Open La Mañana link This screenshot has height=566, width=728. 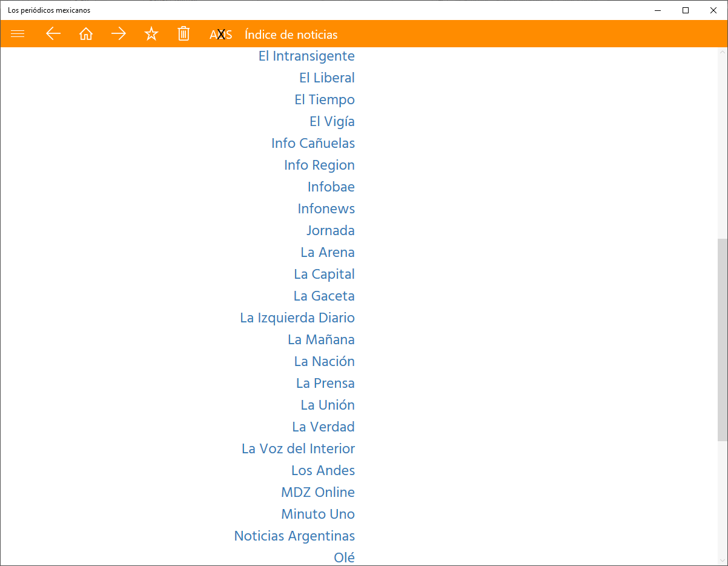point(321,339)
